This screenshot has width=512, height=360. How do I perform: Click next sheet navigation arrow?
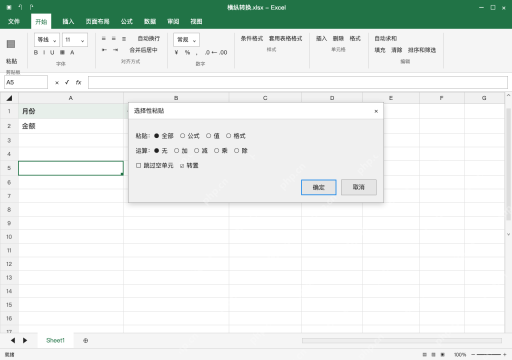pos(25,340)
